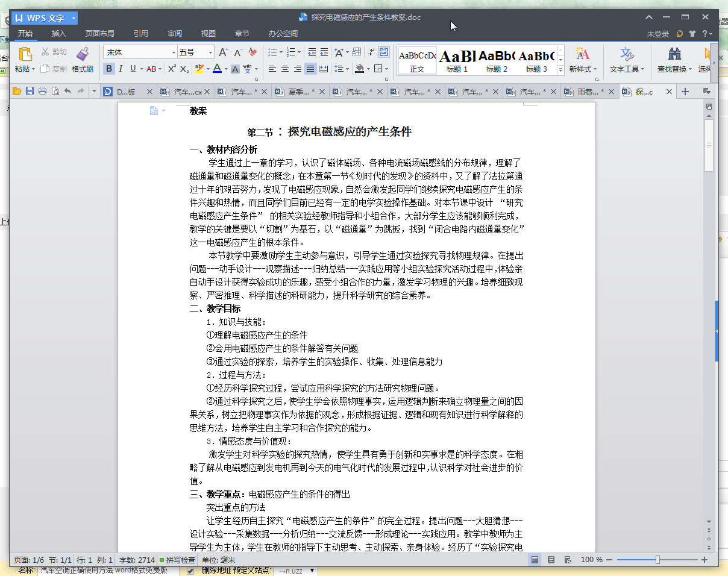Toggle Bold formatting
The height and width of the screenshot is (576, 728).
point(109,69)
